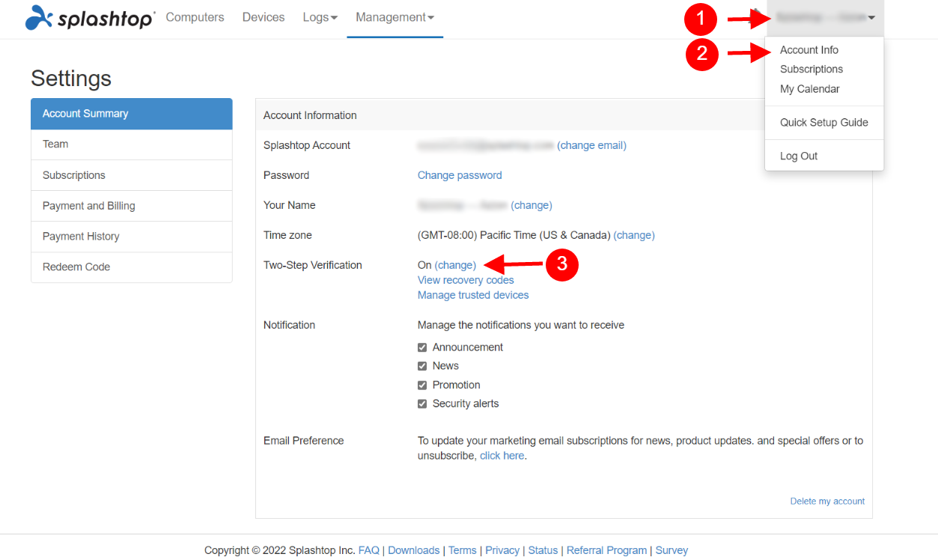Change the Two-Step Verification setting
938x560 pixels.
tap(455, 265)
